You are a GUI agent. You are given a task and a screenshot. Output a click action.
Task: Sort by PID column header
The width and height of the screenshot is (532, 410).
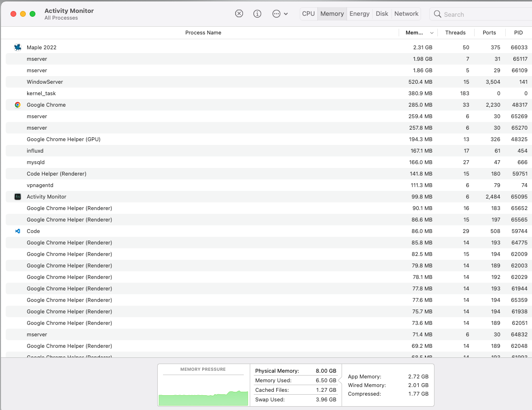(x=518, y=33)
